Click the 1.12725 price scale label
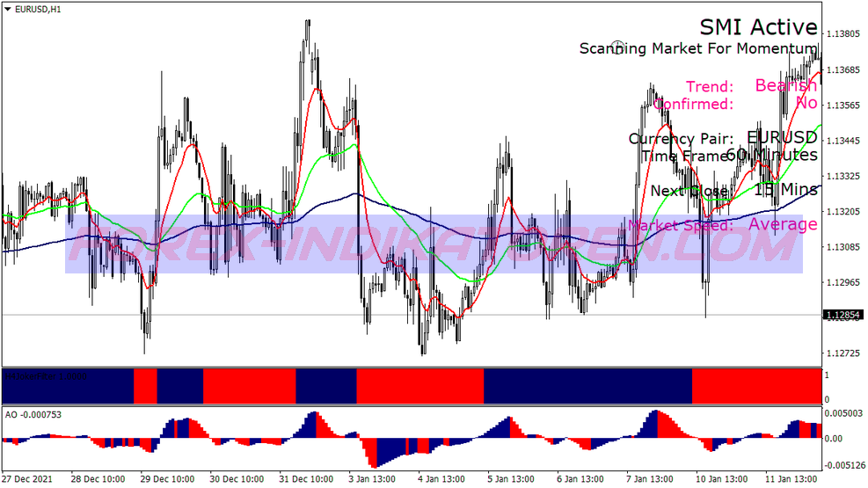This screenshot has width=868, height=488. click(x=842, y=353)
